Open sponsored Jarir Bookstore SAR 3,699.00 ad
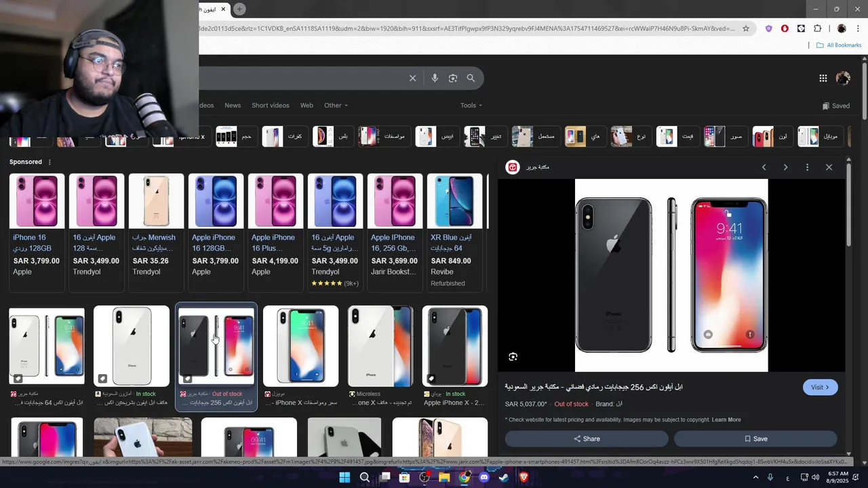Image resolution: width=868 pixels, height=488 pixels. pos(395,232)
